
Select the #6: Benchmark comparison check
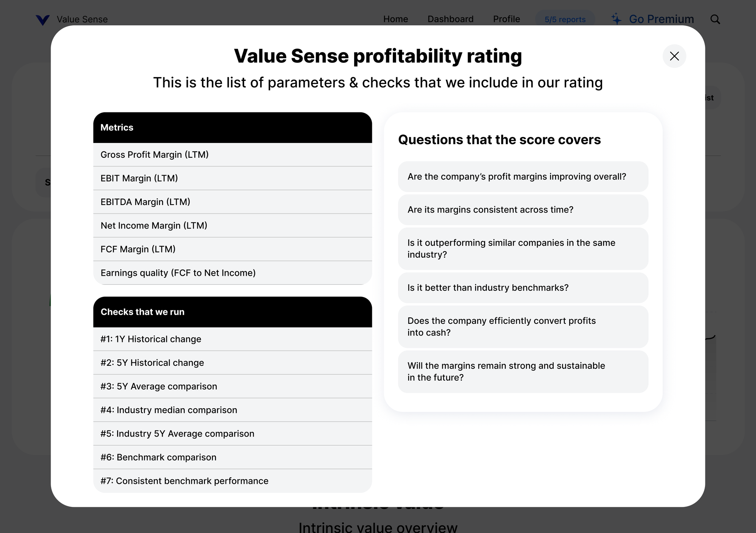(x=232, y=457)
